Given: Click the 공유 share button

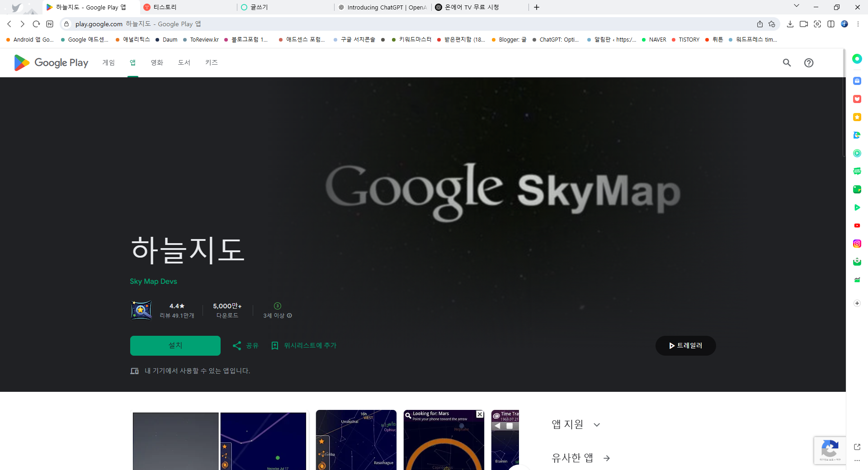Looking at the screenshot, I should [x=245, y=346].
